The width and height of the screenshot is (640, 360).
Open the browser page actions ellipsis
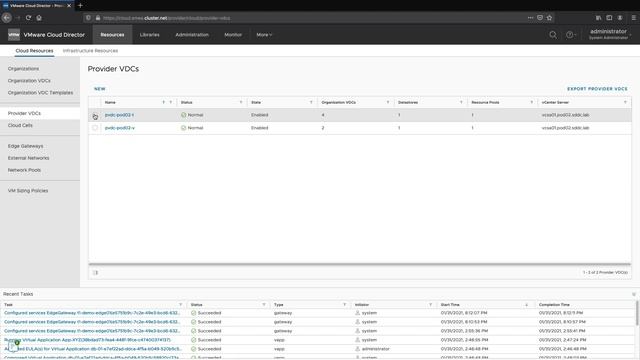click(530, 18)
